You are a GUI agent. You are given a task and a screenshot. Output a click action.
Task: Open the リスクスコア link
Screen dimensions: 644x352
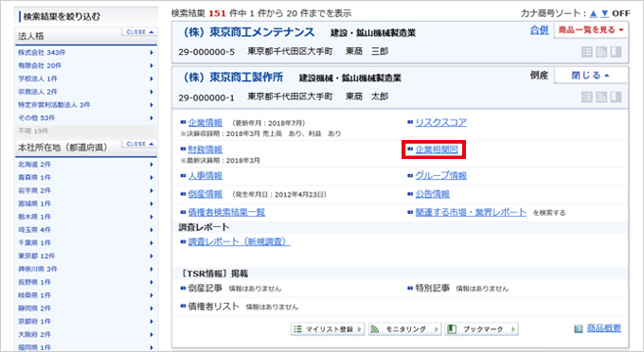[440, 122]
